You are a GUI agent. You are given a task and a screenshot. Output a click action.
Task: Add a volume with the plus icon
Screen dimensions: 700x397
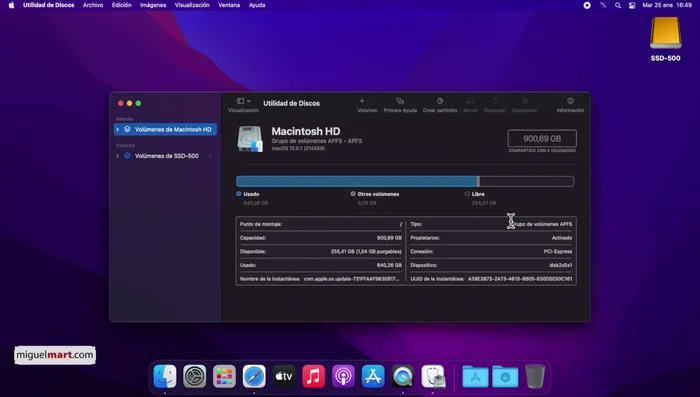[362, 101]
